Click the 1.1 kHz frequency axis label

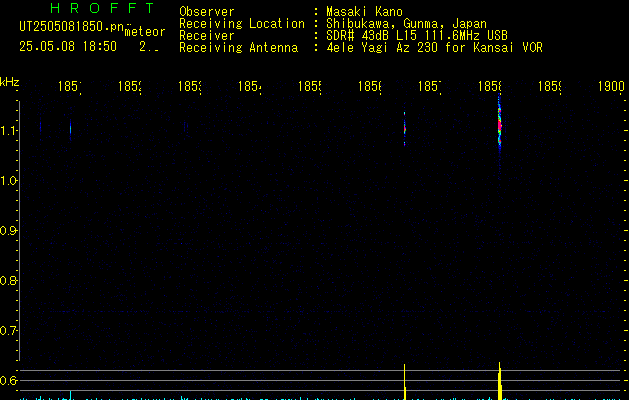pyautogui.click(x=10, y=130)
